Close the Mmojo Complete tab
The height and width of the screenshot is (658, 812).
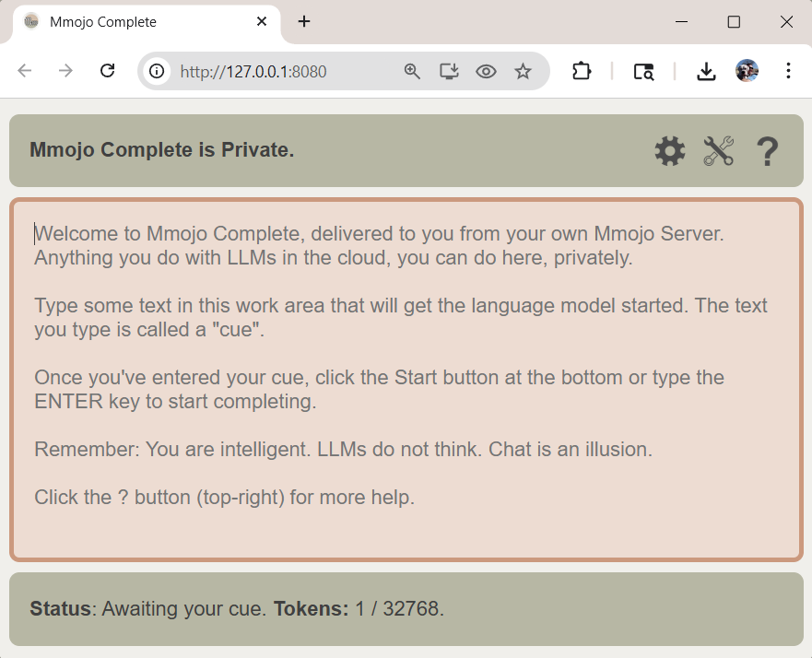(262, 21)
